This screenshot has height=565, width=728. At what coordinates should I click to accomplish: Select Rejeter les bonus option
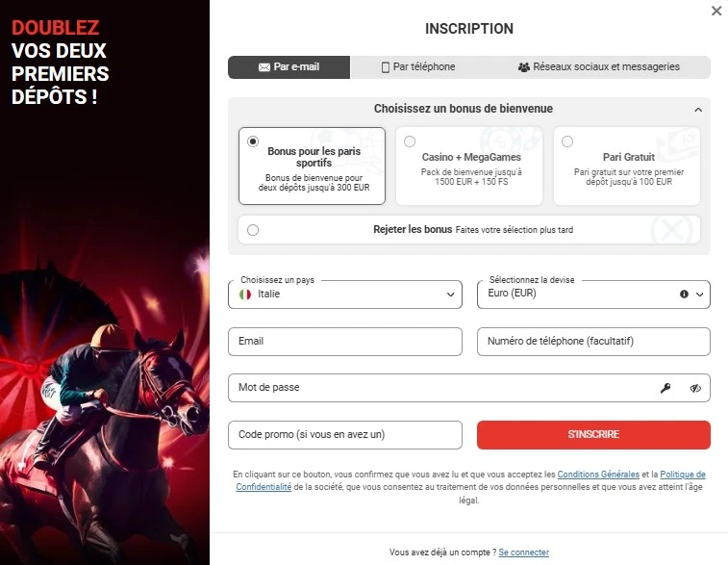click(x=253, y=230)
